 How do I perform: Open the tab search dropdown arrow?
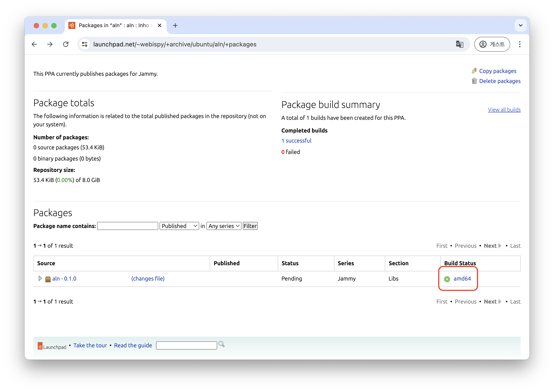pyautogui.click(x=520, y=25)
